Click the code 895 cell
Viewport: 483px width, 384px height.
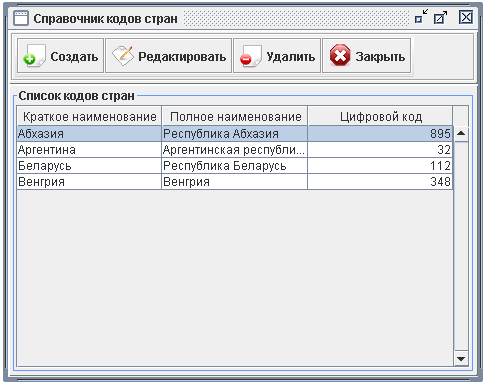pos(380,134)
